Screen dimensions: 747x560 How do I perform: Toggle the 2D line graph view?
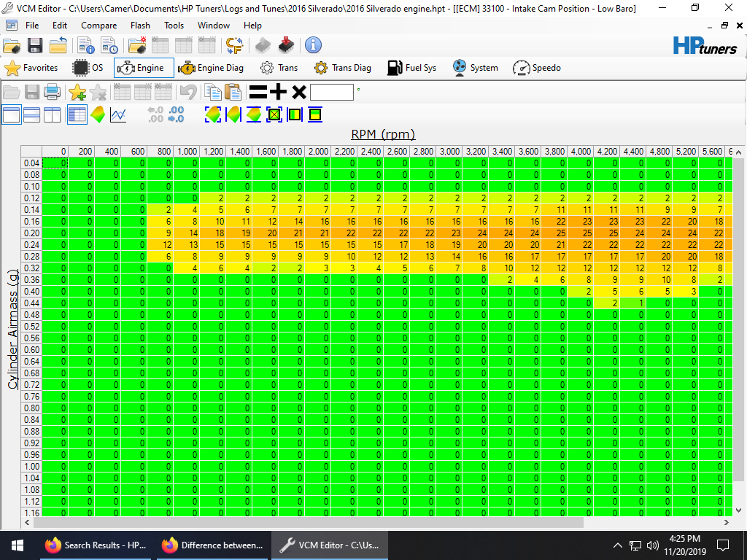118,114
